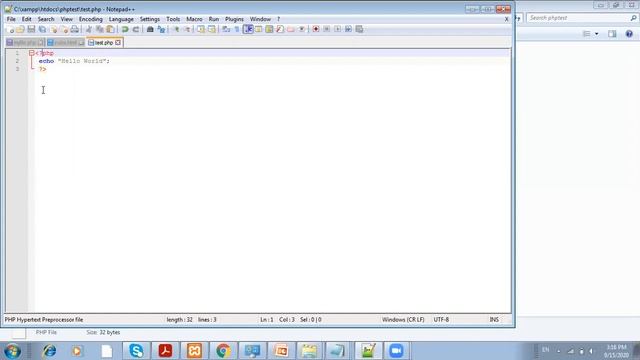Click the Zoom Out toolbar icon

point(187,29)
